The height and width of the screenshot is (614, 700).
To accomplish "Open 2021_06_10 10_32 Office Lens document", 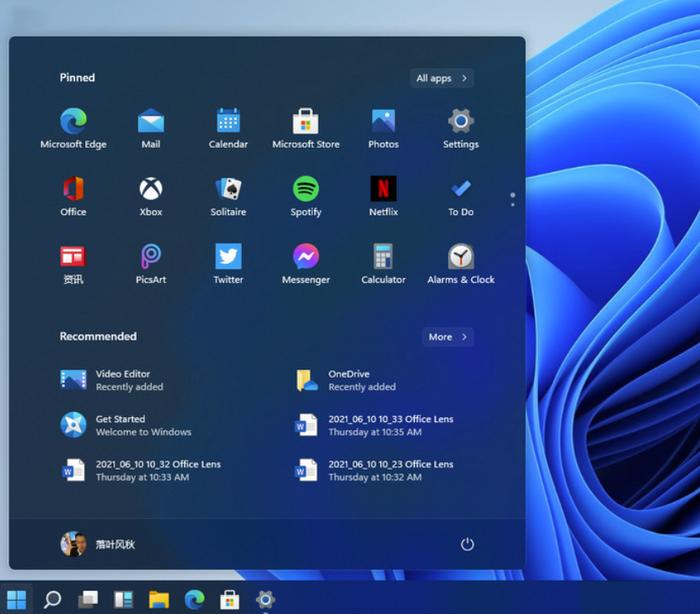I will pyautogui.click(x=140, y=470).
